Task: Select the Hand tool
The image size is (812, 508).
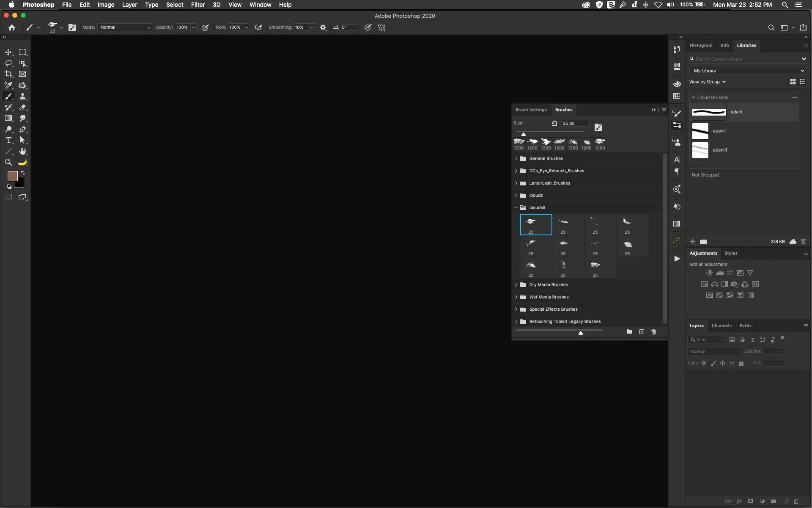Action: tap(23, 151)
